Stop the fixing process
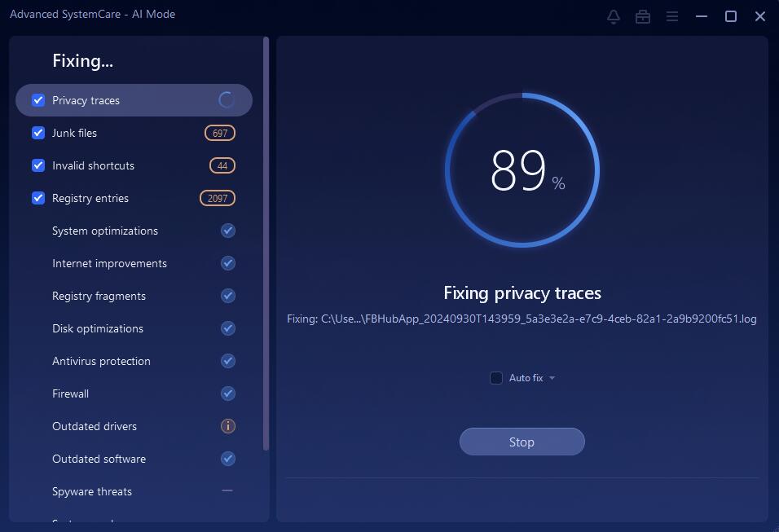This screenshot has width=779, height=532. coord(522,442)
